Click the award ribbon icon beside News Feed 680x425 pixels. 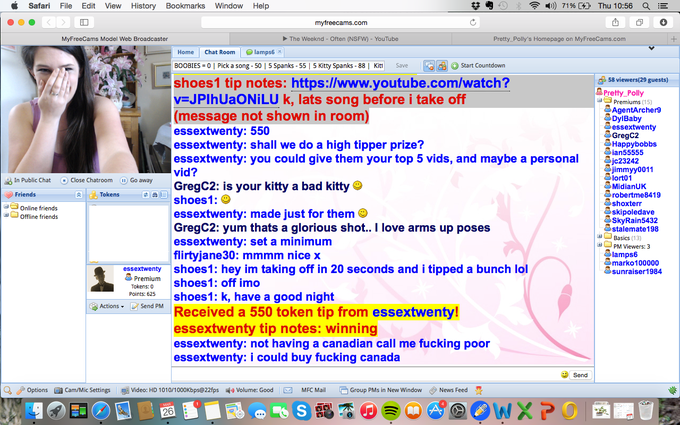[x=479, y=390]
